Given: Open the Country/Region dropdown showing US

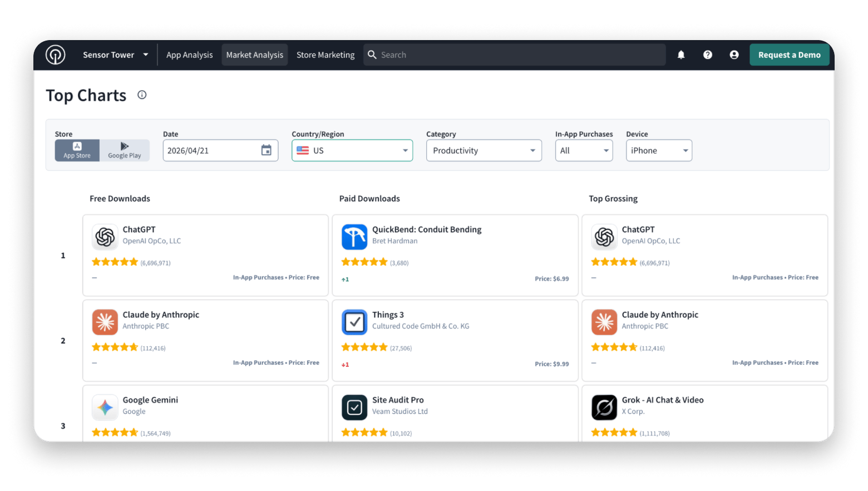Looking at the screenshot, I should click(352, 150).
